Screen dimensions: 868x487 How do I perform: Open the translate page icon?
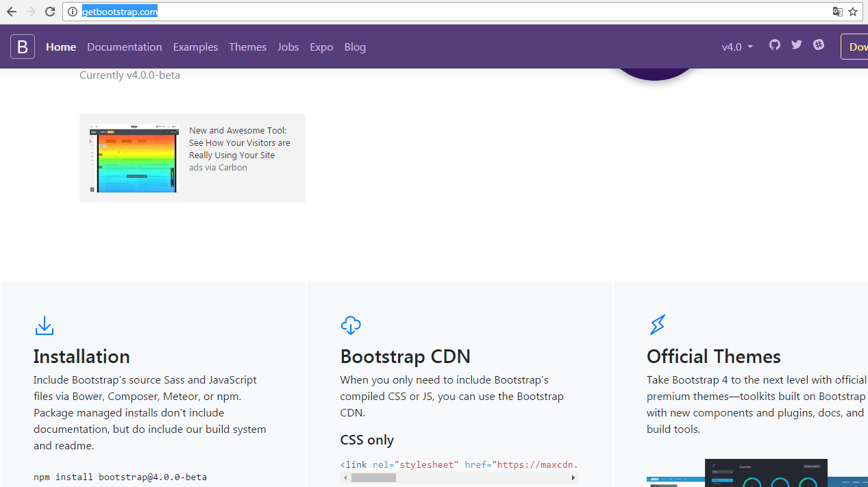point(837,12)
